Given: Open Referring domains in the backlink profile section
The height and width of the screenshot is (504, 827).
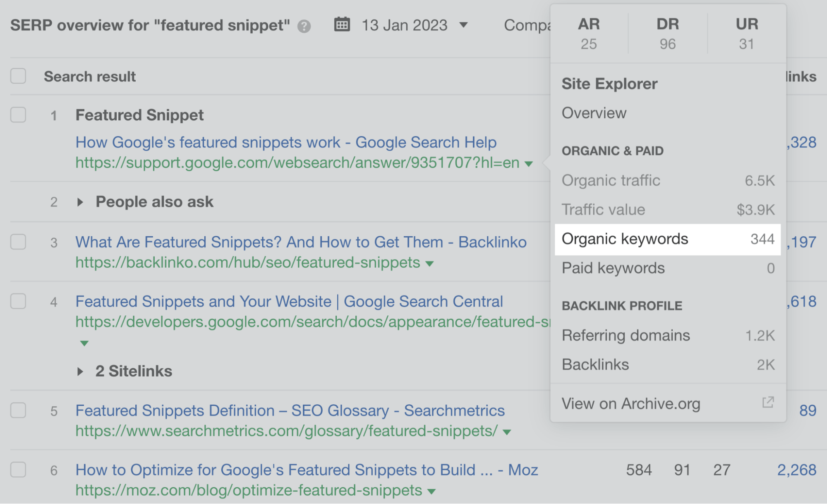Looking at the screenshot, I should tap(626, 335).
